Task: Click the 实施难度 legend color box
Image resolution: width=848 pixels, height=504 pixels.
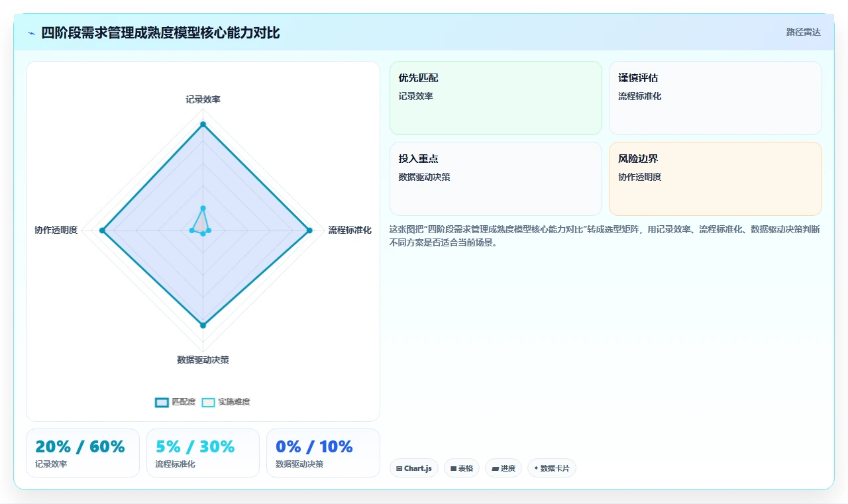Action: pos(208,402)
